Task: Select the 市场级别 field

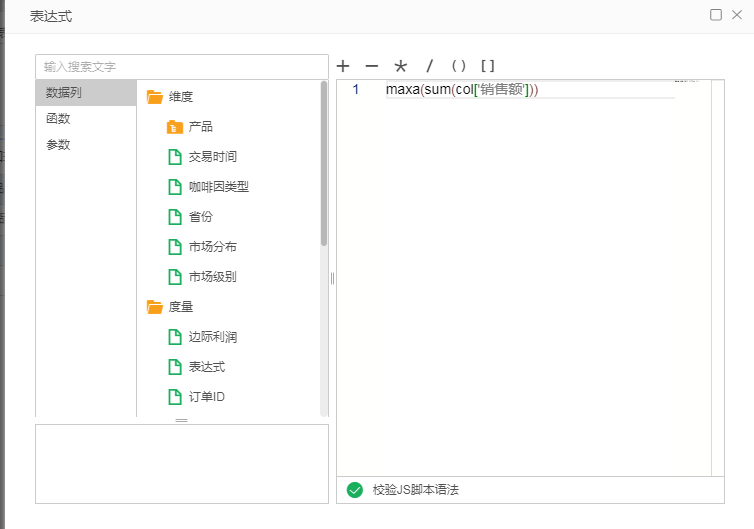Action: (x=213, y=277)
